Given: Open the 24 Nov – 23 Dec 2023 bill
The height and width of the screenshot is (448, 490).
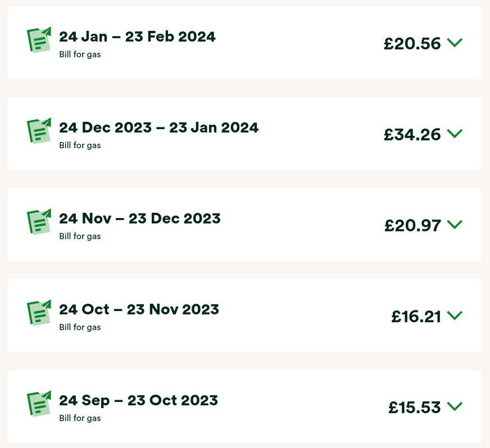Looking at the screenshot, I should point(139,219).
